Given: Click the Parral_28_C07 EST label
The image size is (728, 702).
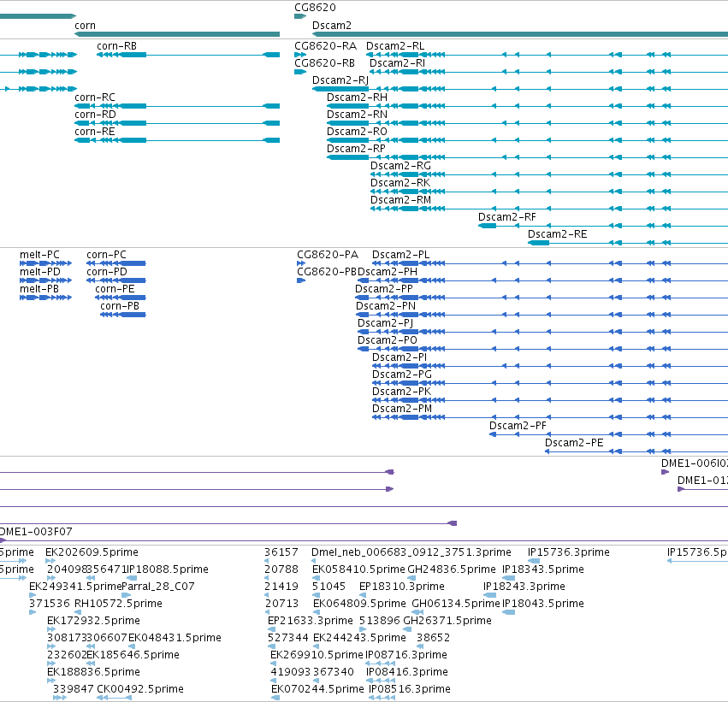Looking at the screenshot, I should pos(158,587).
